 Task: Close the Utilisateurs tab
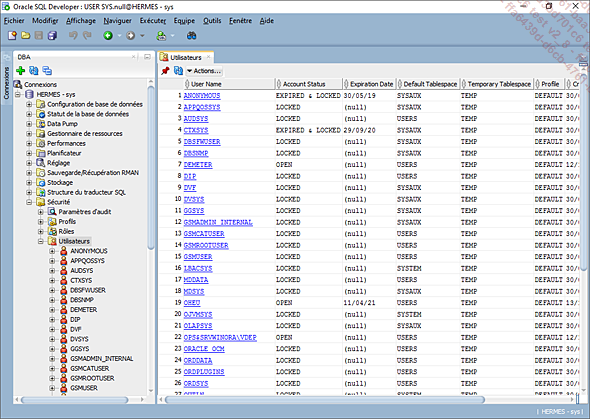pyautogui.click(x=208, y=57)
